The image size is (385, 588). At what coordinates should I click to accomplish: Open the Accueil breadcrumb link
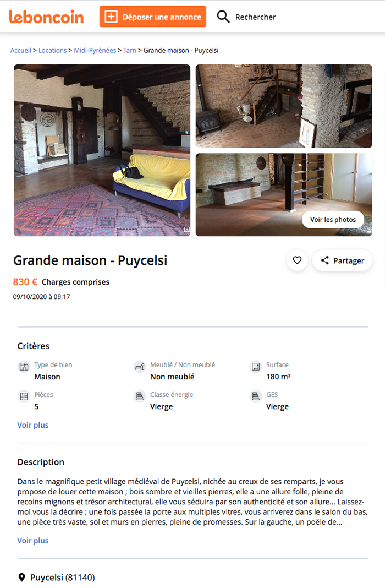21,50
